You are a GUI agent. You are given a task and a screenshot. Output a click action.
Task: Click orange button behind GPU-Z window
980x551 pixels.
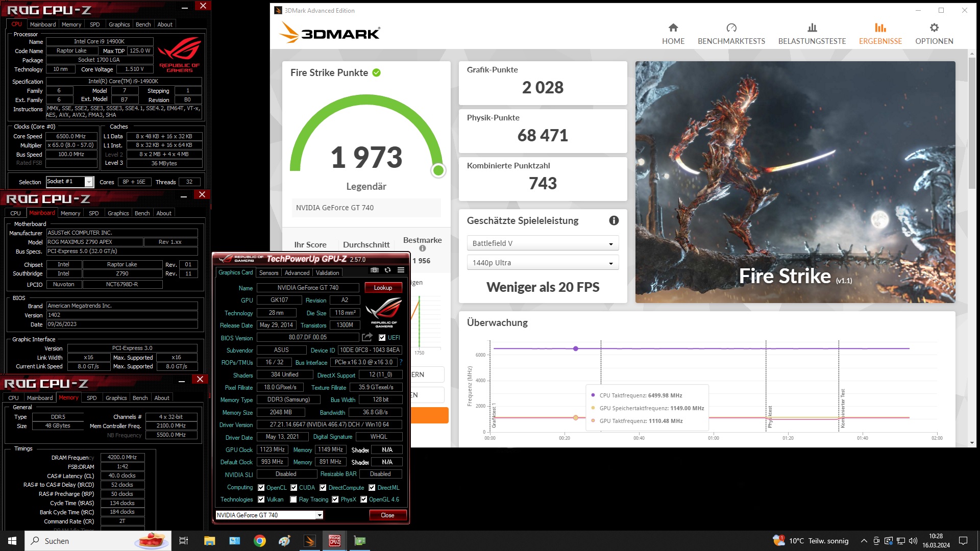(x=429, y=415)
